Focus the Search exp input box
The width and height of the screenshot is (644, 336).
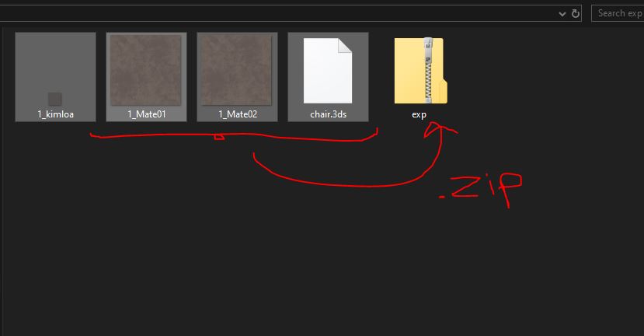(618, 13)
